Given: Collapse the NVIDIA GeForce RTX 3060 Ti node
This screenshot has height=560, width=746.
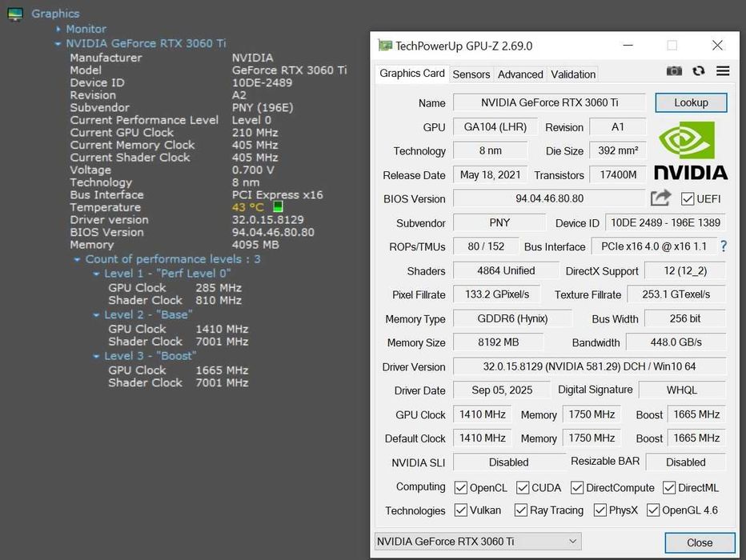Looking at the screenshot, I should 58,44.
